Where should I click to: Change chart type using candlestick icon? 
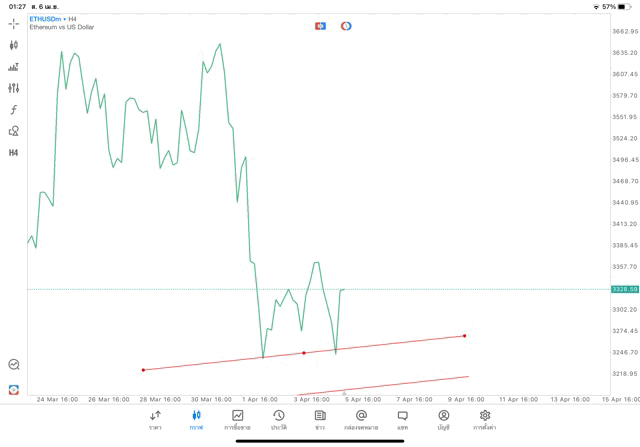pyautogui.click(x=14, y=45)
